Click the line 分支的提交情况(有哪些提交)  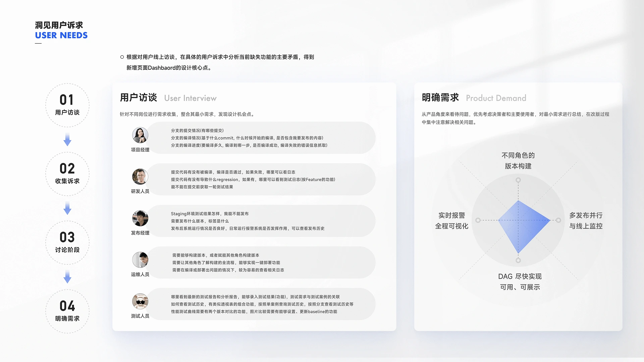tap(197, 131)
